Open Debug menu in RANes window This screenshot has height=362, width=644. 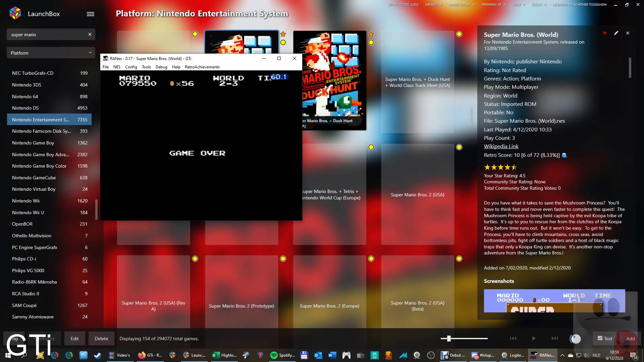click(161, 67)
